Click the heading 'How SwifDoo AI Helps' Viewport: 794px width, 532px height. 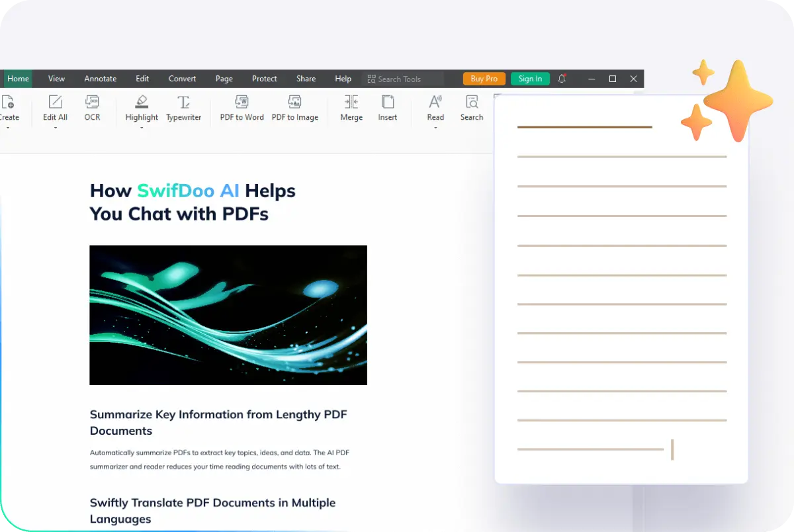tap(193, 191)
